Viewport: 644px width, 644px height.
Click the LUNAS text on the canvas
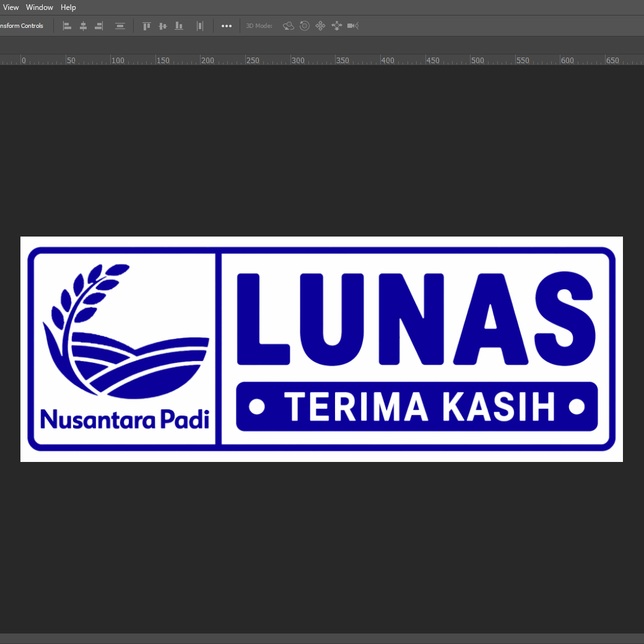coord(417,319)
